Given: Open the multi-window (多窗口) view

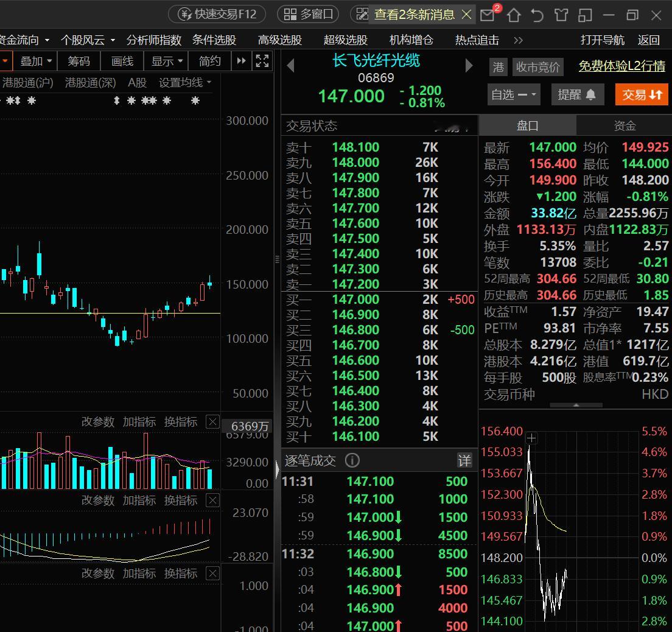Looking at the screenshot, I should pyautogui.click(x=308, y=15).
